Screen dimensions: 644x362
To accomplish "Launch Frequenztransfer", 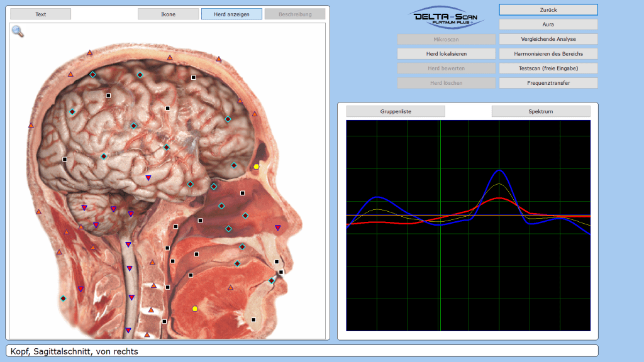I will (548, 82).
